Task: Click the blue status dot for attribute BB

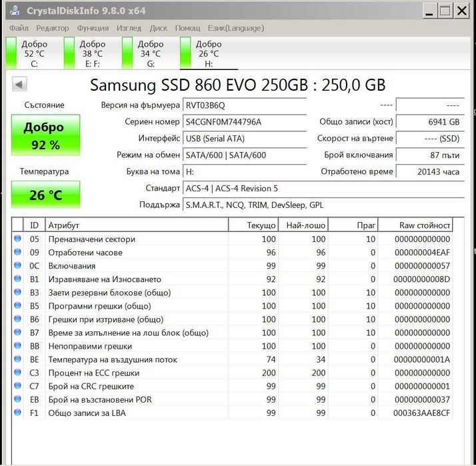Action: (17, 345)
